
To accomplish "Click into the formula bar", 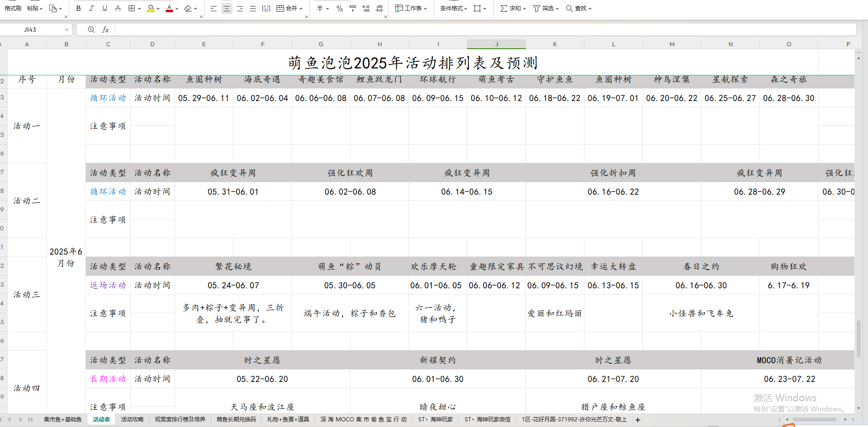I will tap(485, 29).
